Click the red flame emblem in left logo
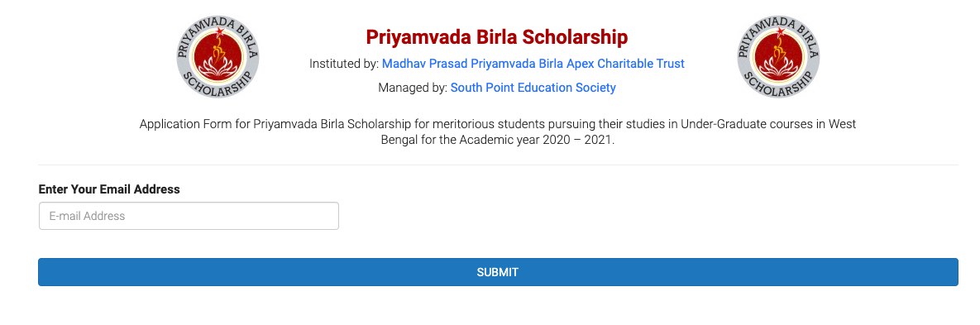The image size is (980, 325). click(218, 57)
